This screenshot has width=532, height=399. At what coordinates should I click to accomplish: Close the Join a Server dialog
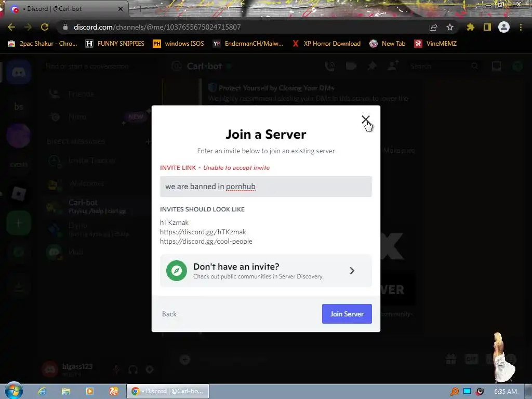(365, 119)
